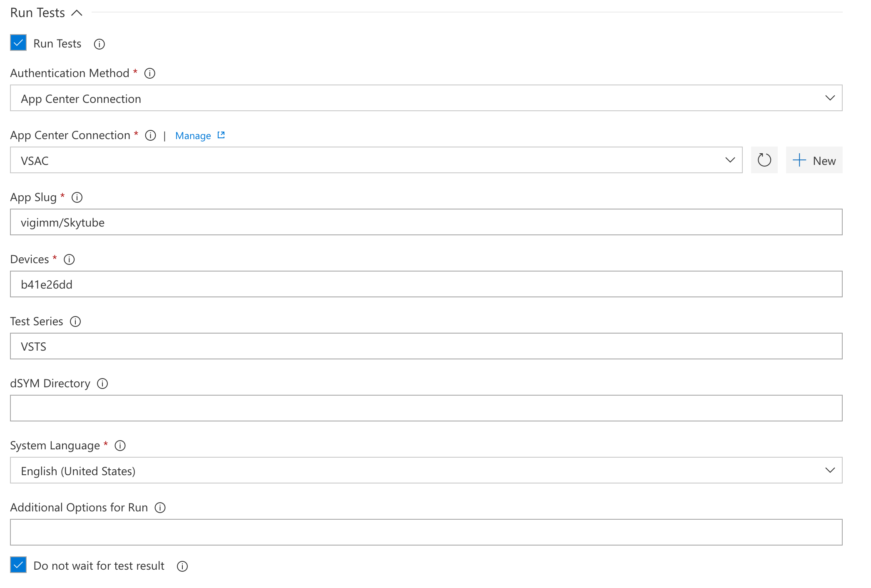Click the Devices info icon

[x=70, y=259]
